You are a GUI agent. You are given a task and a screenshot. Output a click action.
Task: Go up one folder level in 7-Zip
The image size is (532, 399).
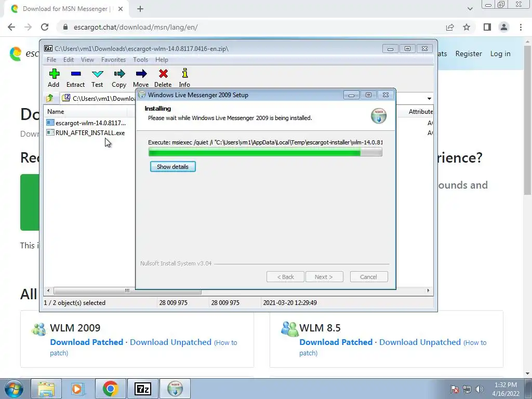(x=50, y=98)
